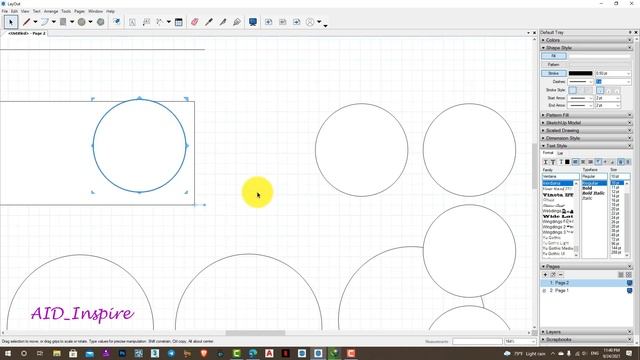Screen dimensions: 640x360
Task: Toggle the Fill button in Shape Style
Action: [x=554, y=56]
